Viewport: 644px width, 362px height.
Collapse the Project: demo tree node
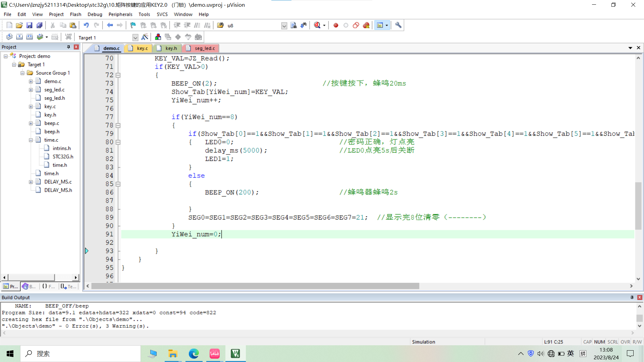tap(6, 56)
